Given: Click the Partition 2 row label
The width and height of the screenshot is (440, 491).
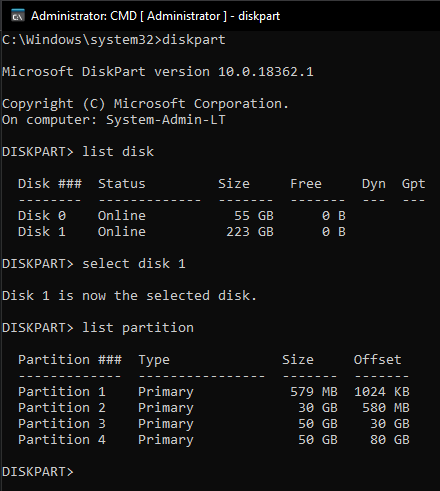Looking at the screenshot, I should point(62,408).
